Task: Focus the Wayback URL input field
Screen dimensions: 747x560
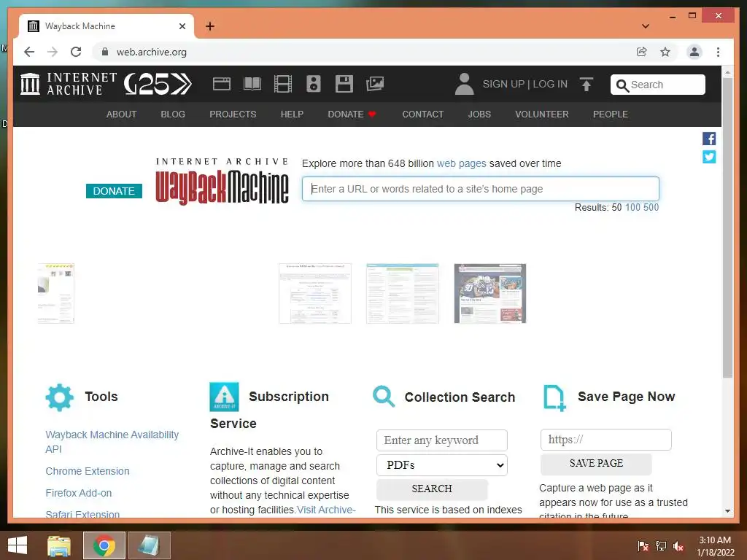Action: (480, 189)
